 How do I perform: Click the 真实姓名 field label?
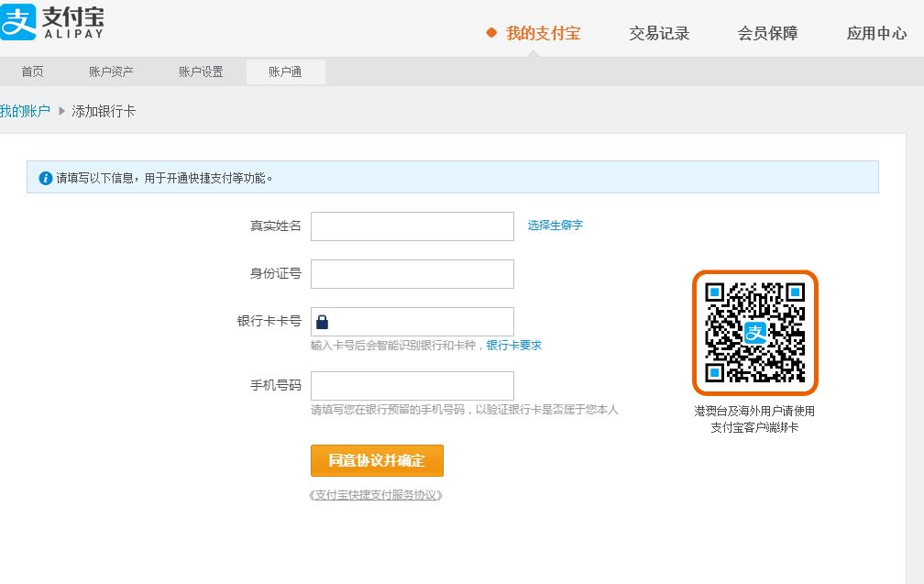(x=276, y=226)
